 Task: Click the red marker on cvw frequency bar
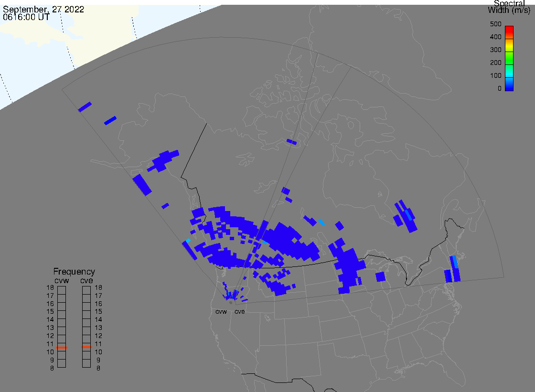(62, 347)
